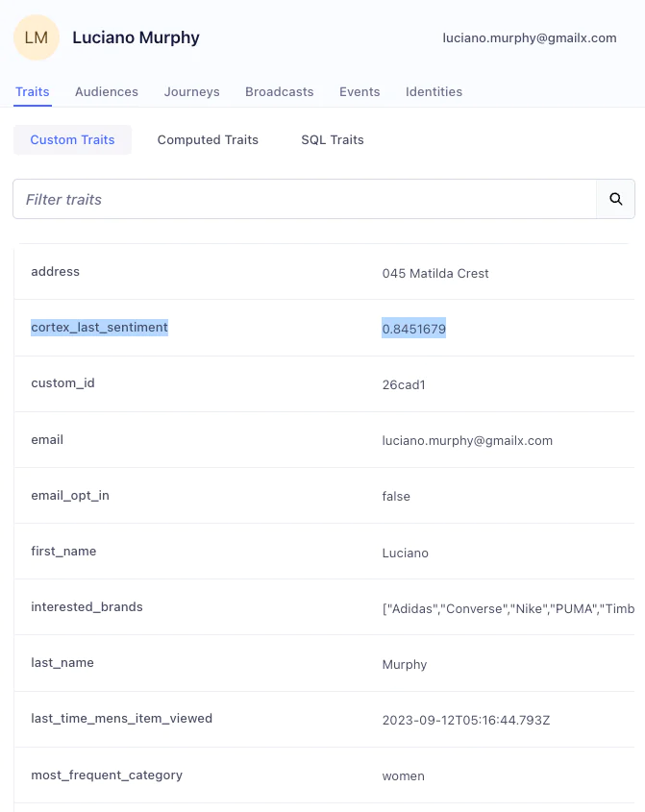Click the email address in the header
This screenshot has width=645, height=812.
pos(529,37)
